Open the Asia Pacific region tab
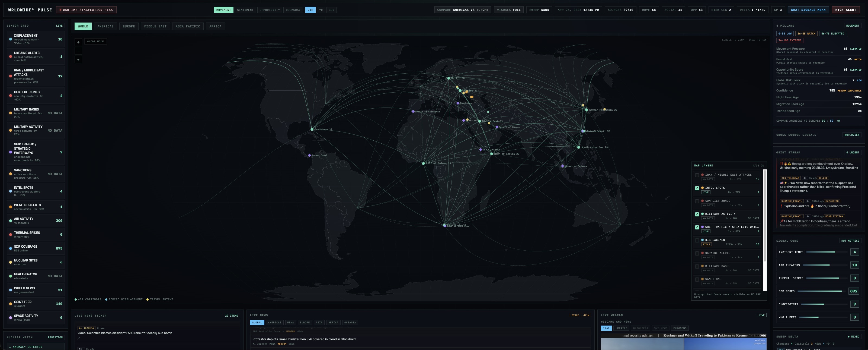868x350 pixels. coord(188,26)
